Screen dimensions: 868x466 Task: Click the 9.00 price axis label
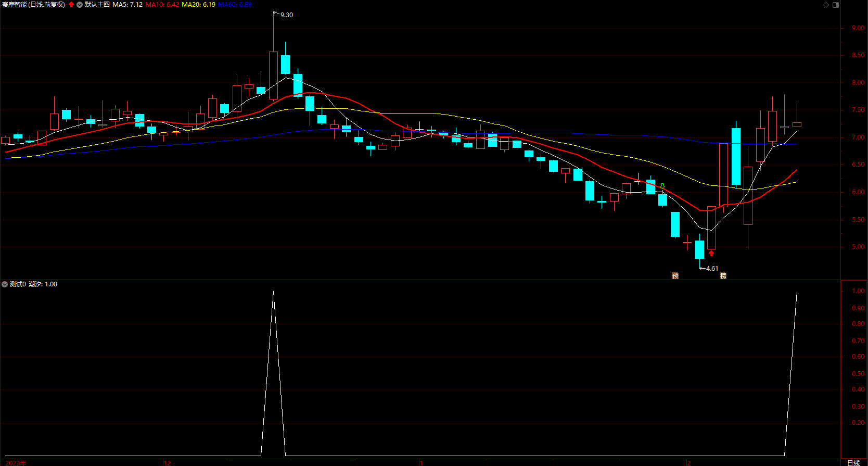click(x=858, y=28)
